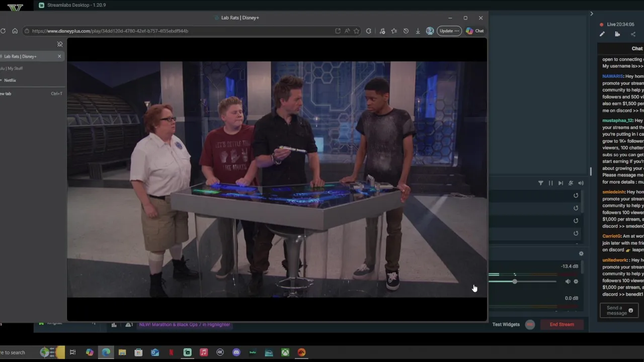Screen dimensions: 644x362
Task: Click the End Stream button
Action: [x=561, y=325]
